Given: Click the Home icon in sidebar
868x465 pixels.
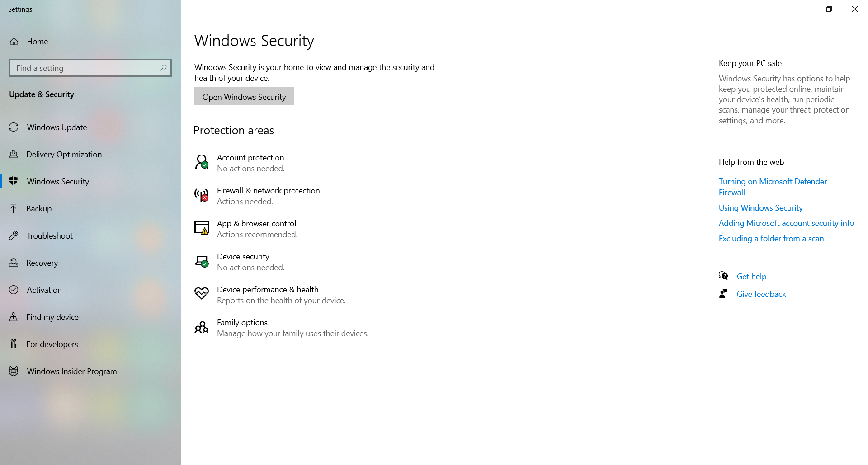Looking at the screenshot, I should coord(14,42).
